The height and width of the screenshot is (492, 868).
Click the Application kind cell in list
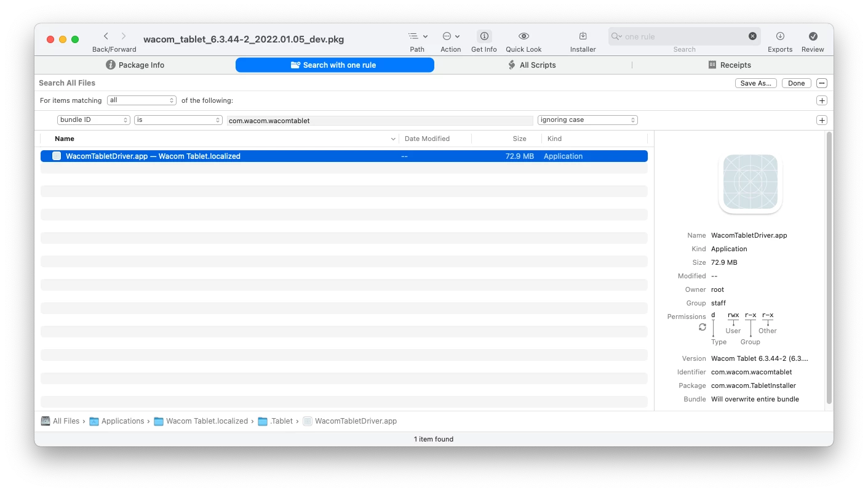(x=563, y=156)
